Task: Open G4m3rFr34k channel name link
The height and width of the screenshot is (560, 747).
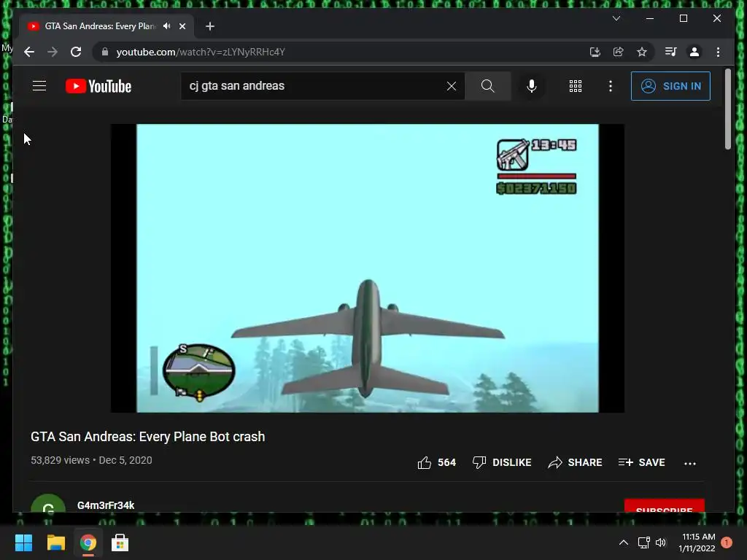Action: (x=106, y=505)
